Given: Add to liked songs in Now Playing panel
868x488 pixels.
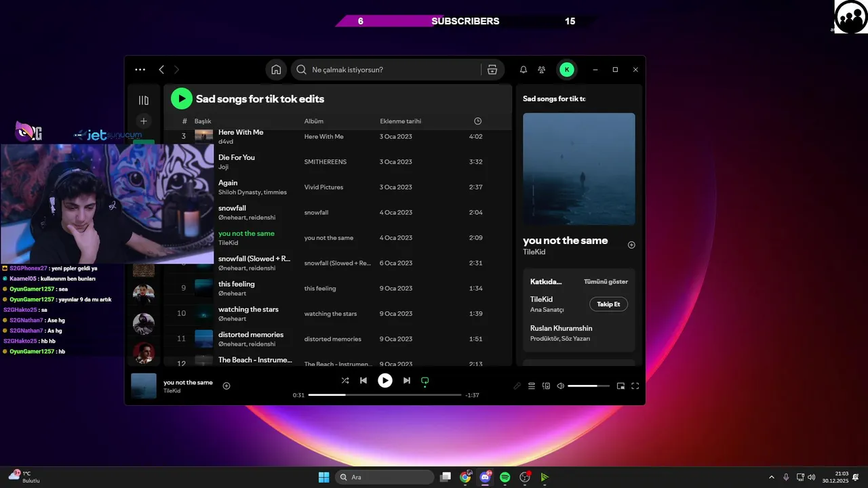Looking at the screenshot, I should (x=631, y=245).
